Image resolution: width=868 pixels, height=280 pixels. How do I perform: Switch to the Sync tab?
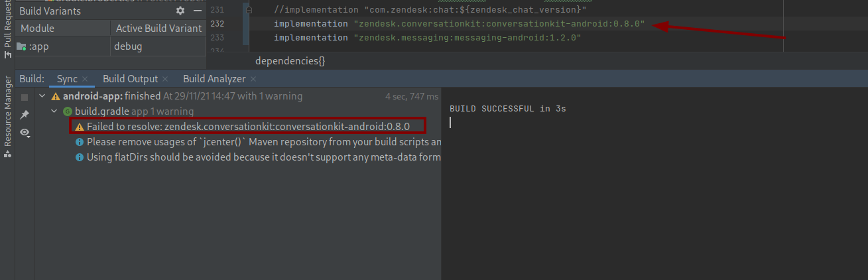click(67, 79)
